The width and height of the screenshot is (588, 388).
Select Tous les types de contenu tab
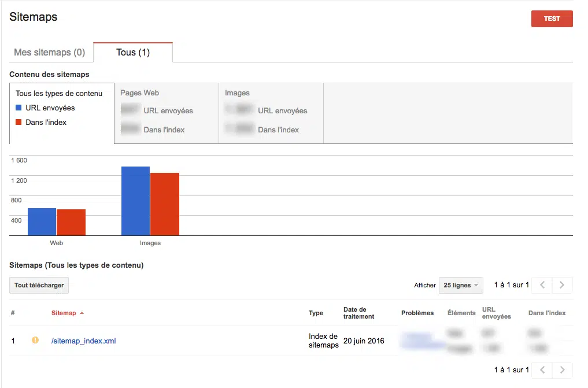tap(61, 112)
